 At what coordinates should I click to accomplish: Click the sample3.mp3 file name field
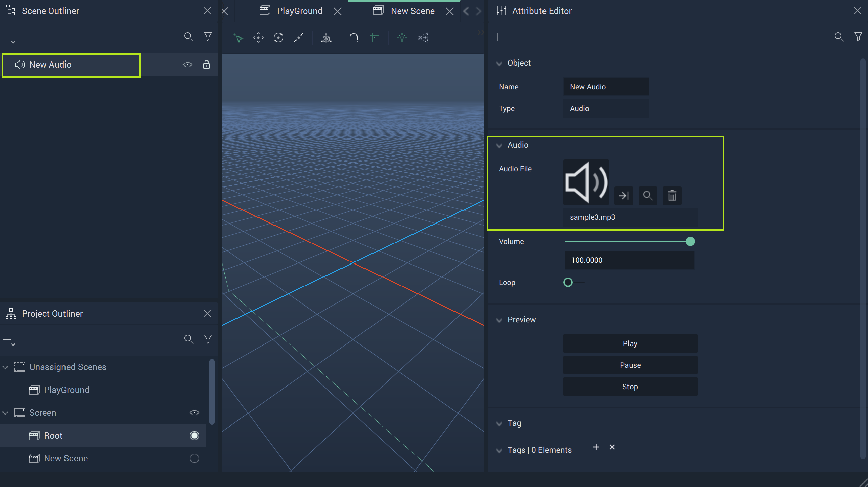pos(630,217)
